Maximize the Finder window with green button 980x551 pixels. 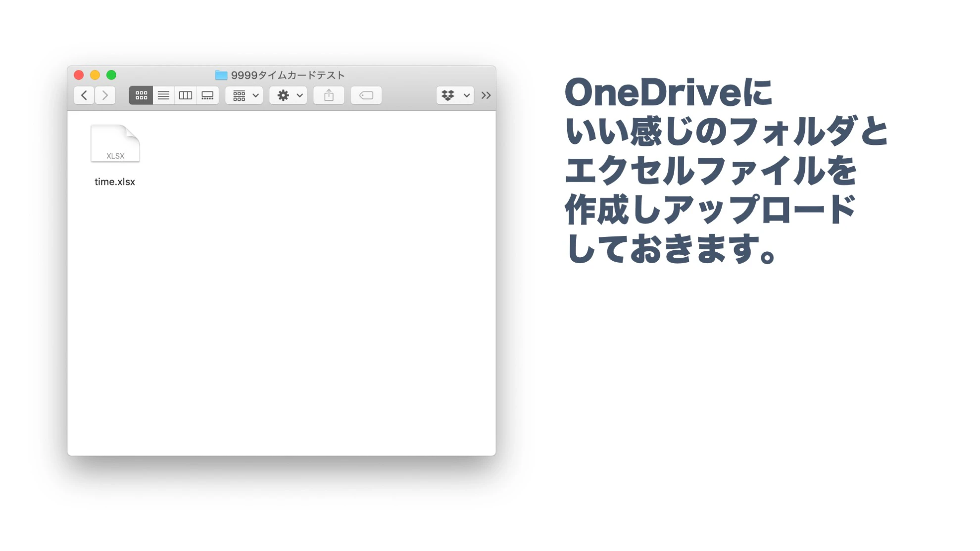(x=111, y=75)
